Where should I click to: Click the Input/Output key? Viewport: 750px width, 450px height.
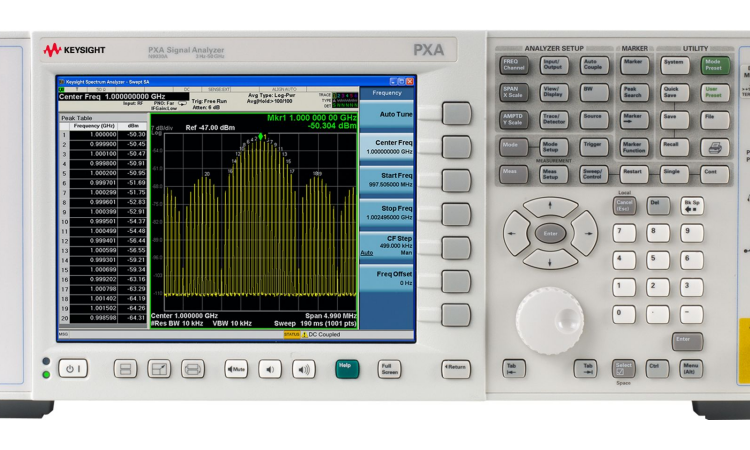pyautogui.click(x=554, y=65)
